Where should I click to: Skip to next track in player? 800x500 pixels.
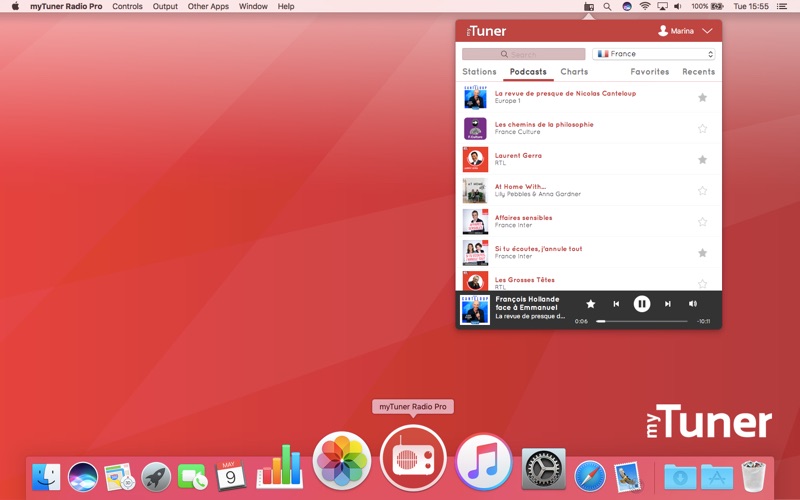(x=667, y=304)
